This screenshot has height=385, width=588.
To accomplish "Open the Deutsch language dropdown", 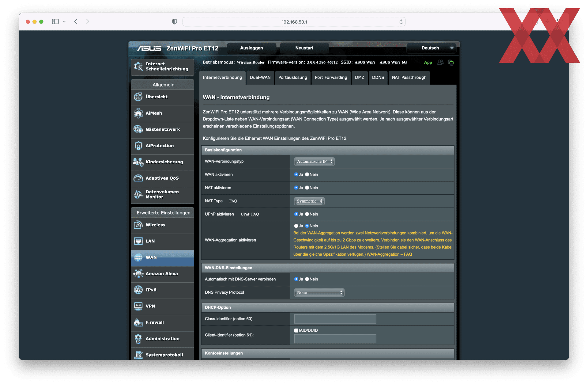I will (432, 48).
